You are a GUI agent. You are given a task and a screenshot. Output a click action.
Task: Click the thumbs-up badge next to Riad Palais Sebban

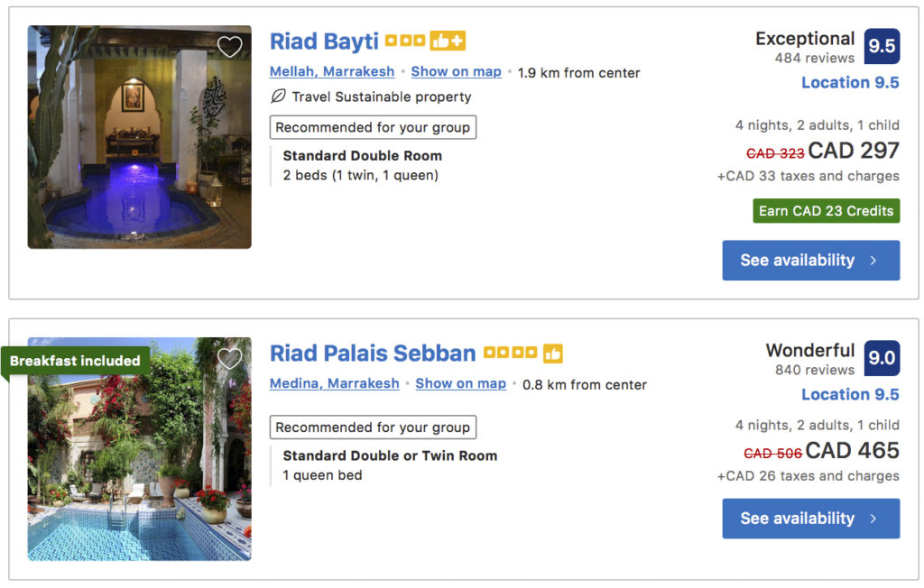point(554,353)
